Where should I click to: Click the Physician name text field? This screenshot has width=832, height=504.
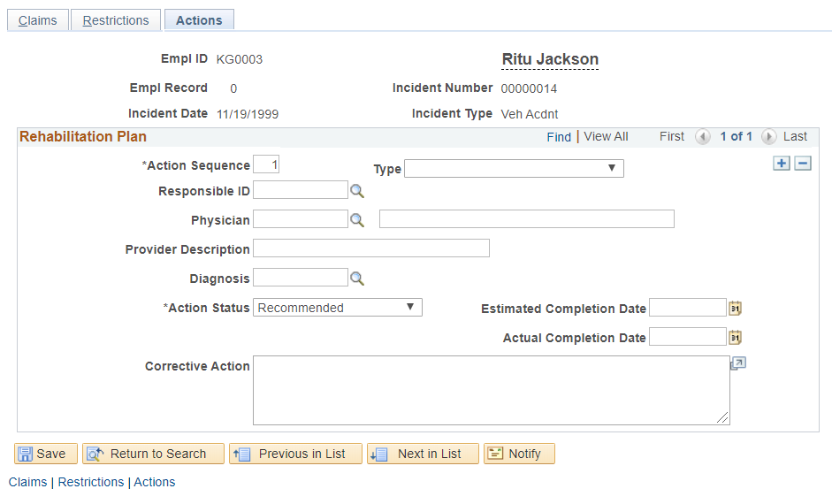point(527,219)
